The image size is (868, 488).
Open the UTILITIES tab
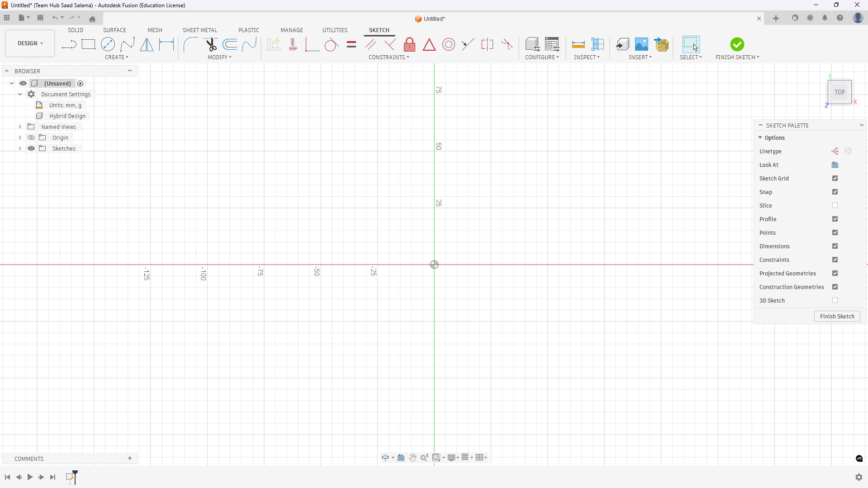(x=335, y=30)
